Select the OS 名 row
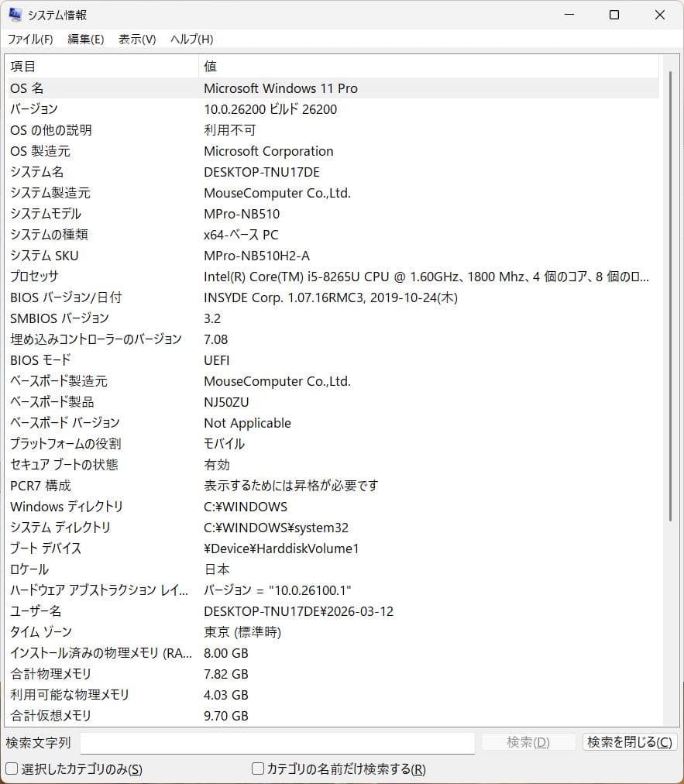Viewport: 684px width, 784px height. [x=333, y=88]
